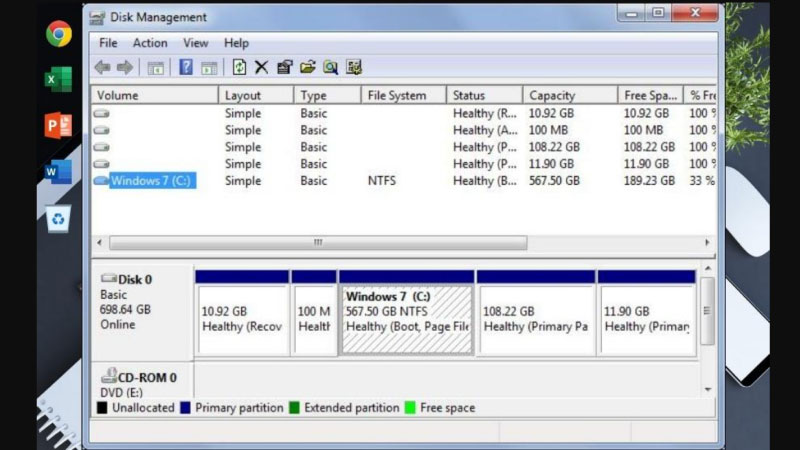Image resolution: width=800 pixels, height=450 pixels.
Task: Click the black Unallocated legend swatch
Action: (102, 408)
